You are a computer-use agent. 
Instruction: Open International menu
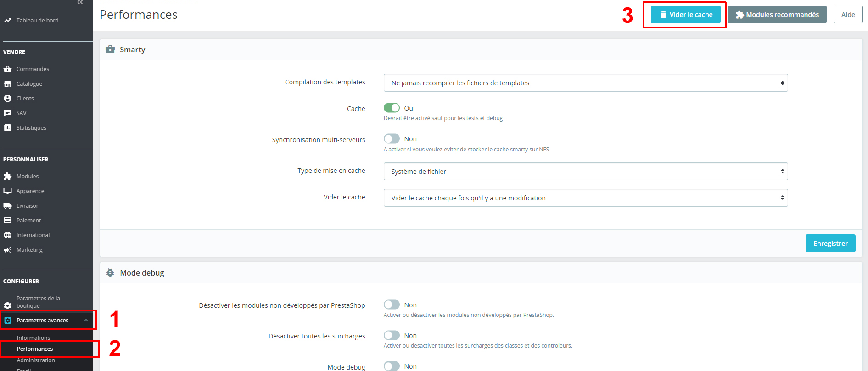pos(33,235)
